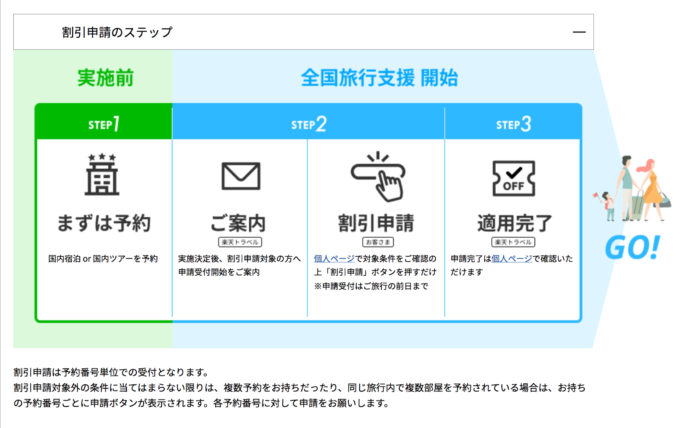Click the 国内宿泊 or 国内ツアーを予約 text

(103, 258)
